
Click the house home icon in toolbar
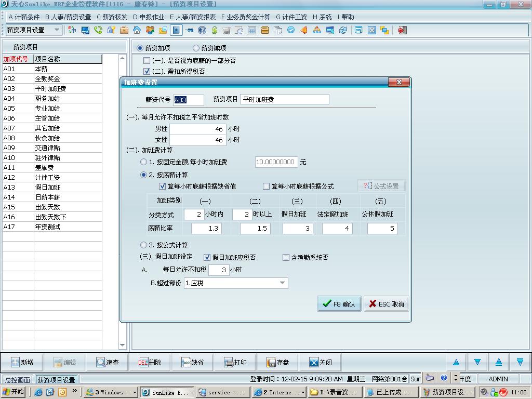[137, 30]
